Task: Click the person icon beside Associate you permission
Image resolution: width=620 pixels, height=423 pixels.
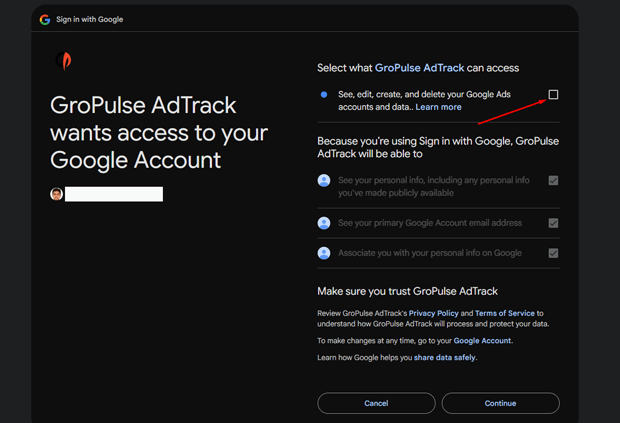Action: 324,253
